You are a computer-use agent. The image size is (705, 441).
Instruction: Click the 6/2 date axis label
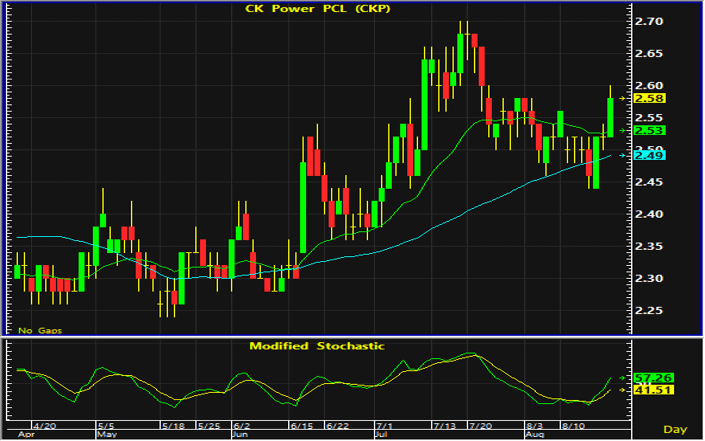pos(242,426)
